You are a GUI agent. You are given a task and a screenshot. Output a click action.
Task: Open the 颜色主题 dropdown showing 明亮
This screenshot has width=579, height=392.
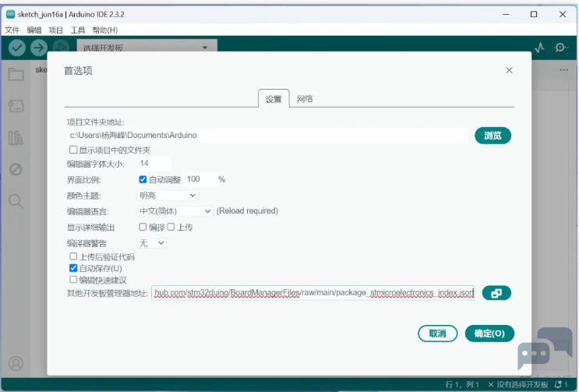(168, 196)
